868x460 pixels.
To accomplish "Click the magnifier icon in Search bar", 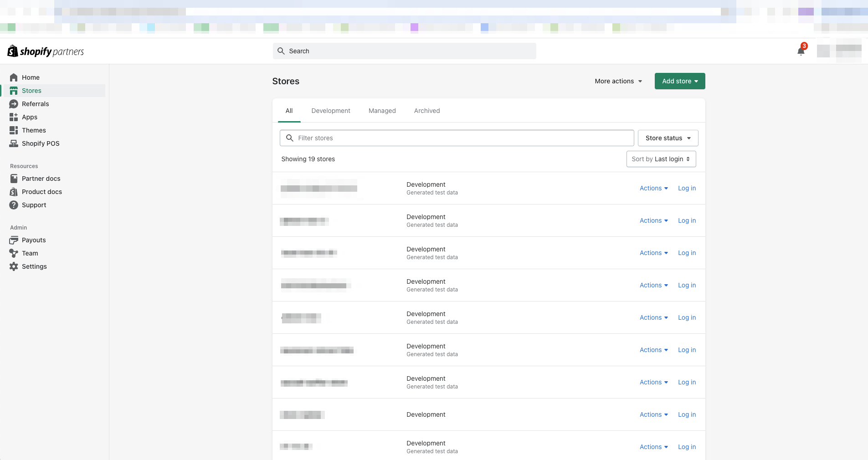I will click(281, 51).
